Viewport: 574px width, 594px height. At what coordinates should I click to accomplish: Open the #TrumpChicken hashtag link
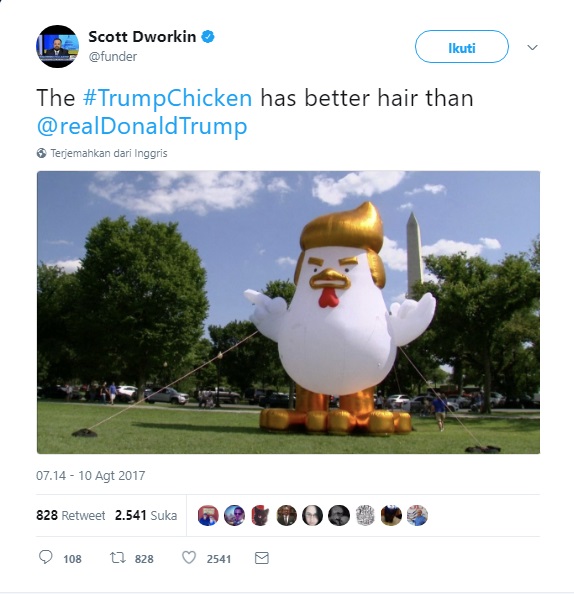167,98
